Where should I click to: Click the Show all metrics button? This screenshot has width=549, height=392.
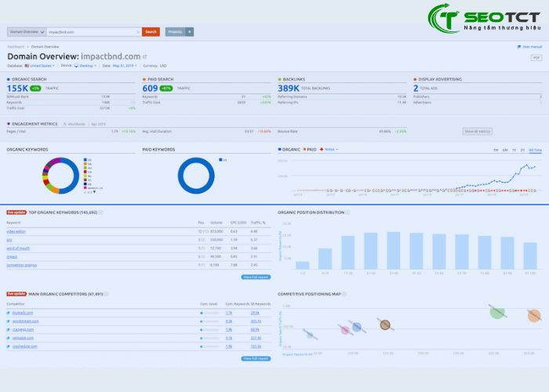pos(477,131)
